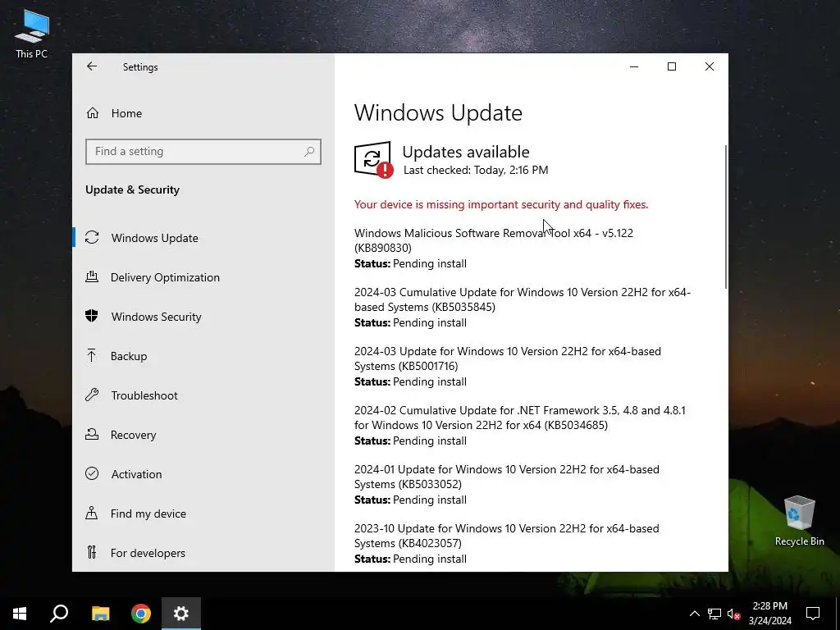The image size is (840, 630).
Task: Click the 2024-03 Cumulative Update KB5035845 entry
Action: point(523,299)
